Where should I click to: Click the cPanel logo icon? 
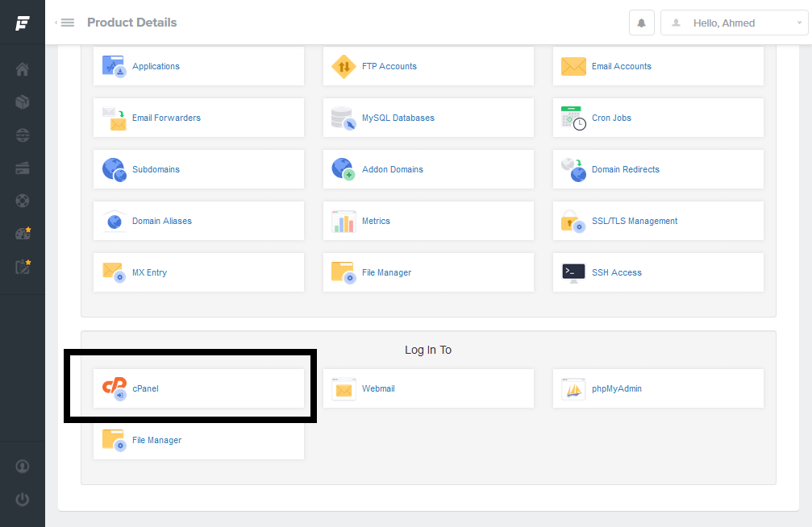[x=115, y=388]
